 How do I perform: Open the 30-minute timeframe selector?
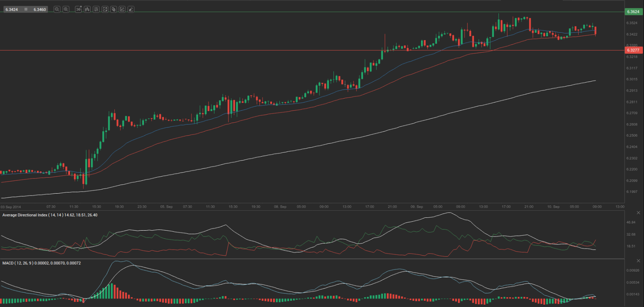click(78, 9)
